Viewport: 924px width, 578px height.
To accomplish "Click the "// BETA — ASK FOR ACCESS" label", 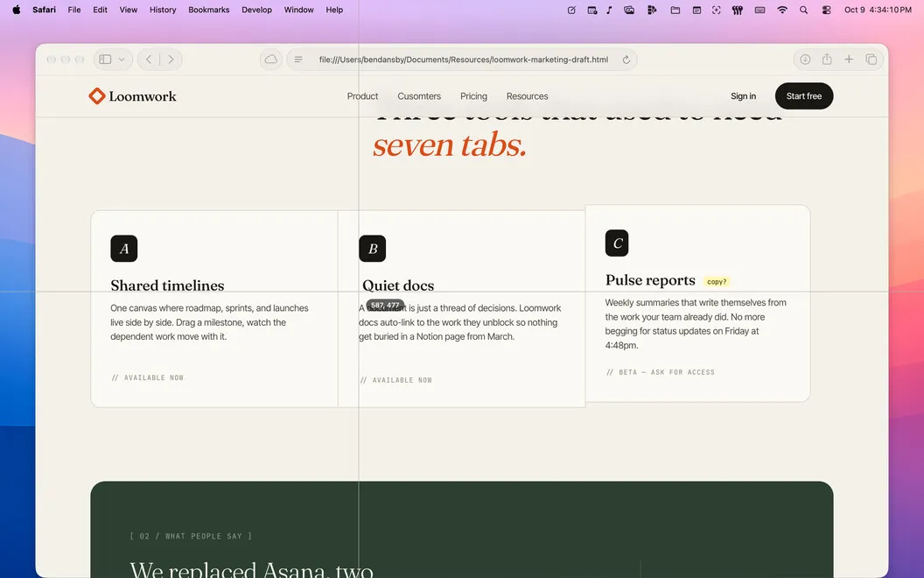I will coord(660,372).
